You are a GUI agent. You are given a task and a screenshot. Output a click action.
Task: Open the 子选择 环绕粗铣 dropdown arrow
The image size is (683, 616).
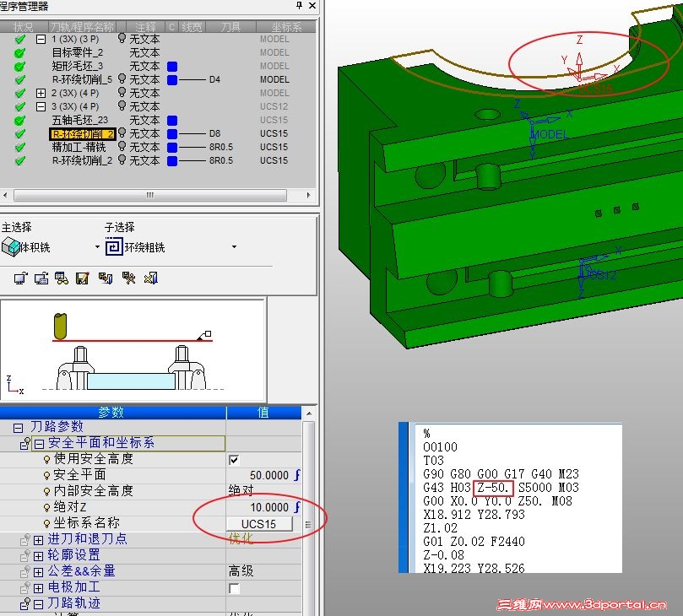point(235,247)
